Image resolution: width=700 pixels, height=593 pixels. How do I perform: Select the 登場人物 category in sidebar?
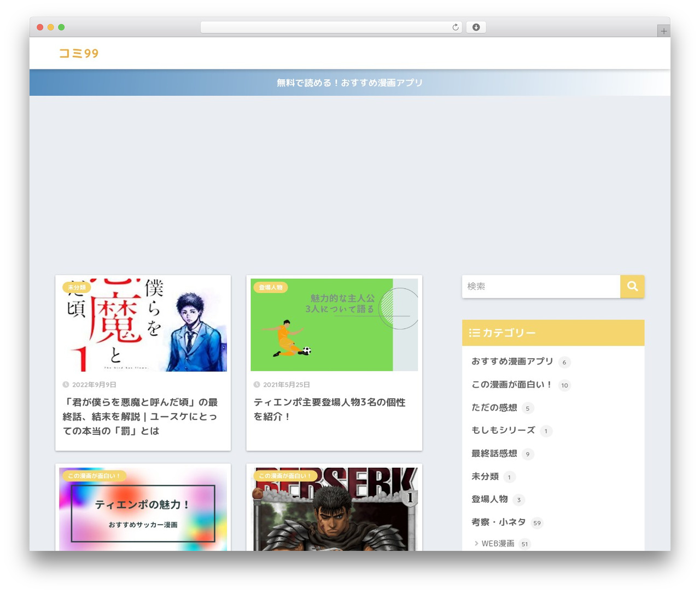(x=489, y=499)
